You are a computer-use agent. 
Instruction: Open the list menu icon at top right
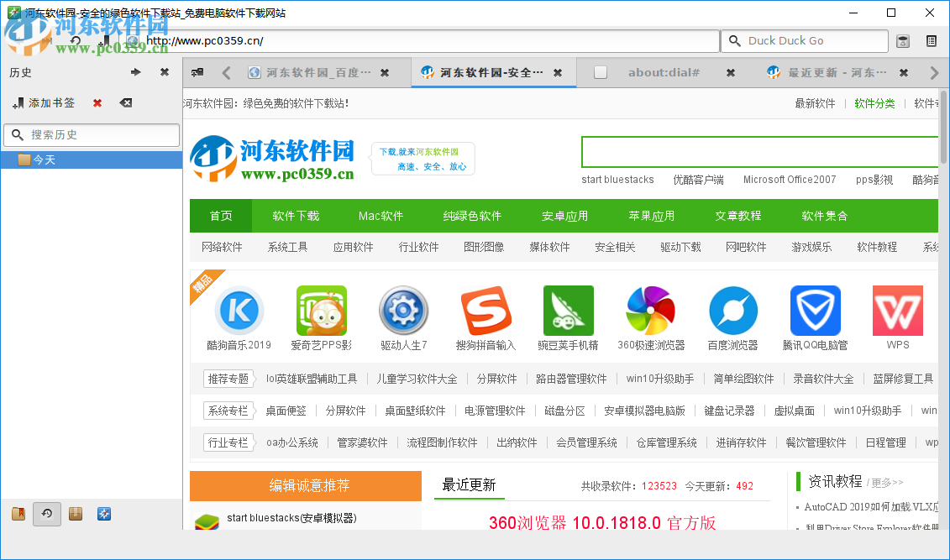tap(932, 39)
